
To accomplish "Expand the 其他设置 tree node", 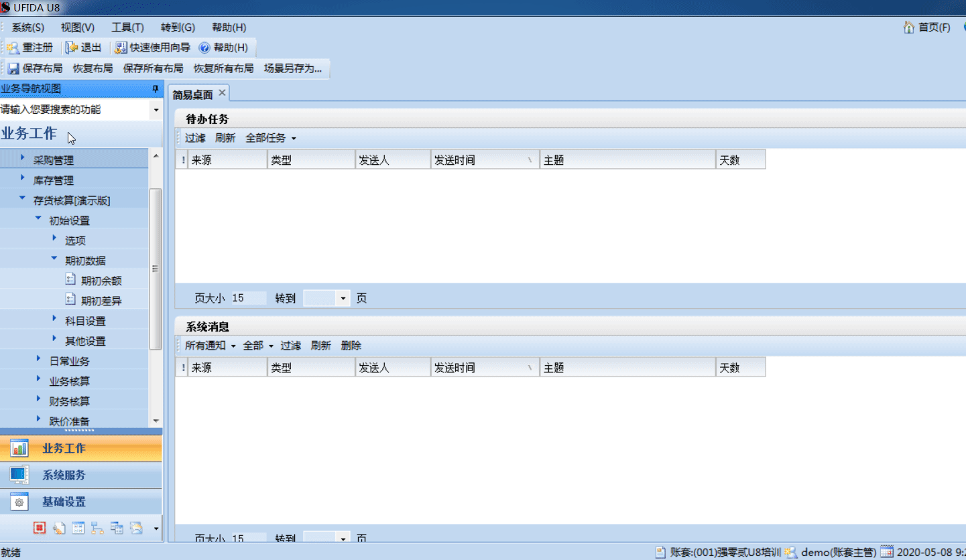I will tap(54, 340).
